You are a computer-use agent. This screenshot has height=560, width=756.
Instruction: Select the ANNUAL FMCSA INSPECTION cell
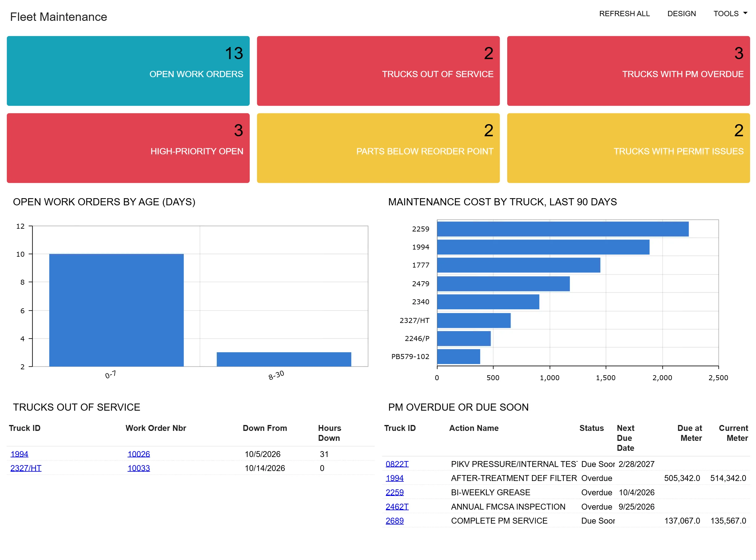click(508, 507)
